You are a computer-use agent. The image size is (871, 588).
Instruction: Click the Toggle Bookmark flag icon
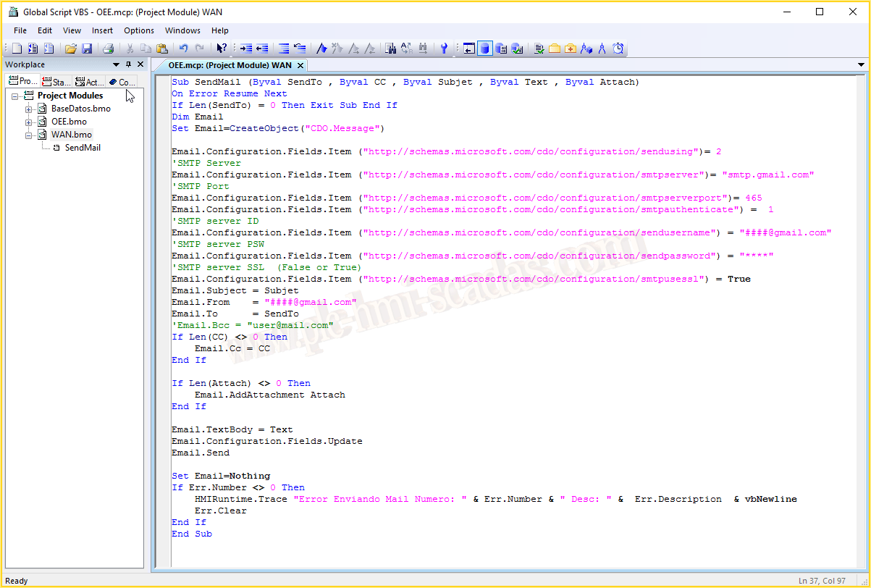pyautogui.click(x=321, y=49)
